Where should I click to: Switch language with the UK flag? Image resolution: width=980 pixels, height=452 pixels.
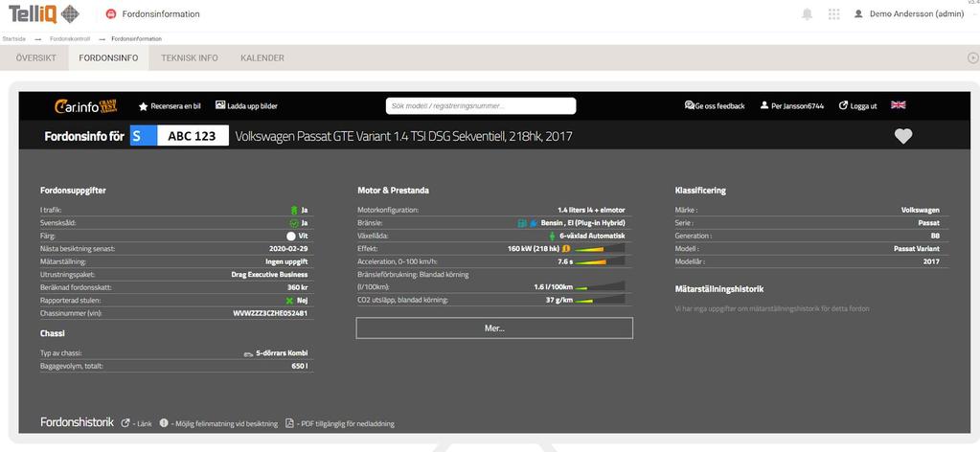[x=899, y=105]
